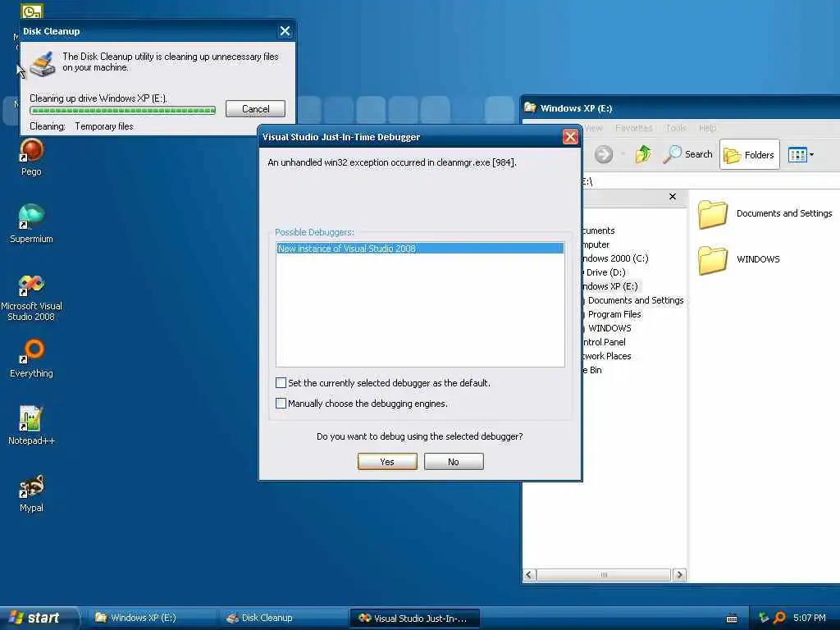Screen dimensions: 840x630
Task: Click the Disk Cleanup drive brush icon
Action: point(43,64)
